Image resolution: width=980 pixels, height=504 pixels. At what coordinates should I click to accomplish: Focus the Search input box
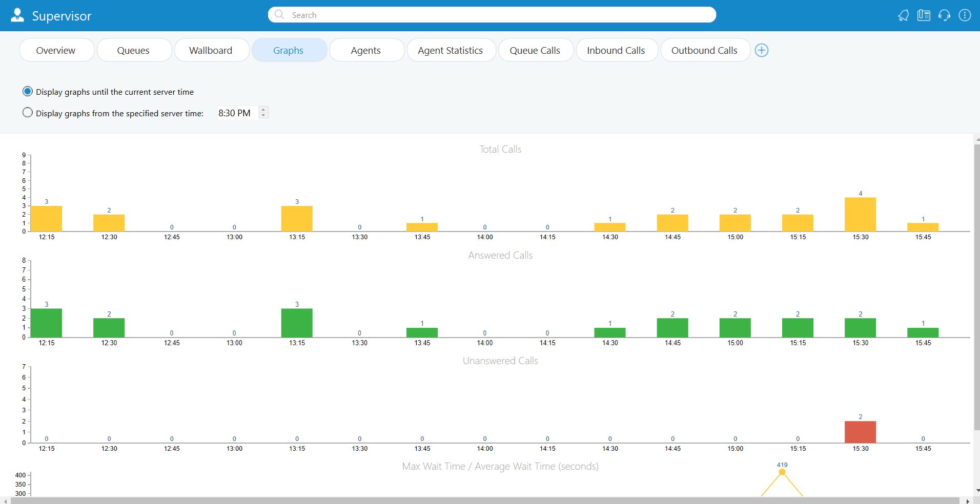pos(492,15)
